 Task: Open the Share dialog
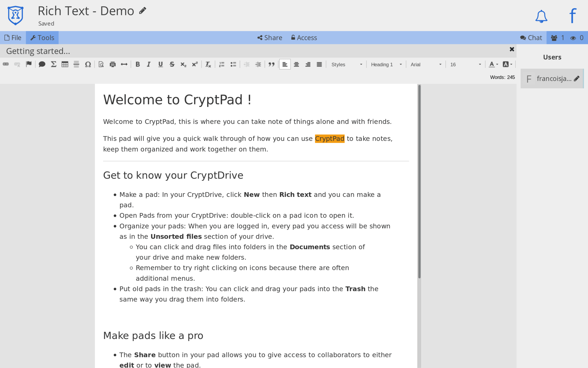(269, 37)
